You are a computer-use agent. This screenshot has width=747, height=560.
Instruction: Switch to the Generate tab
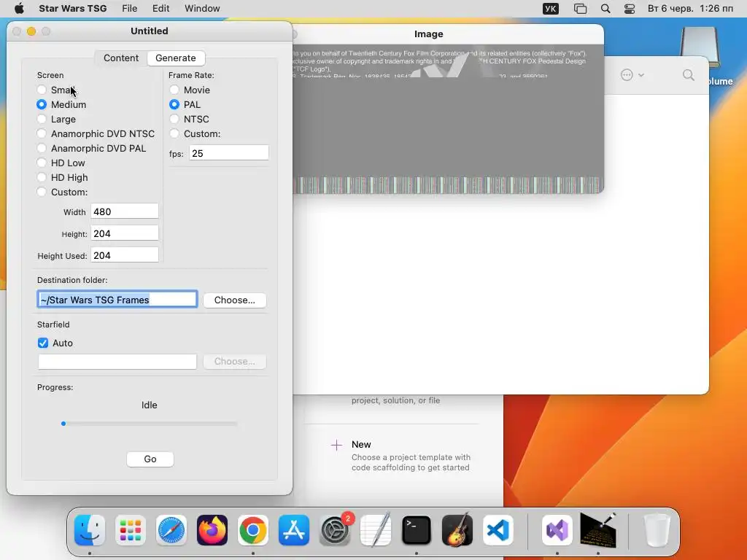176,58
